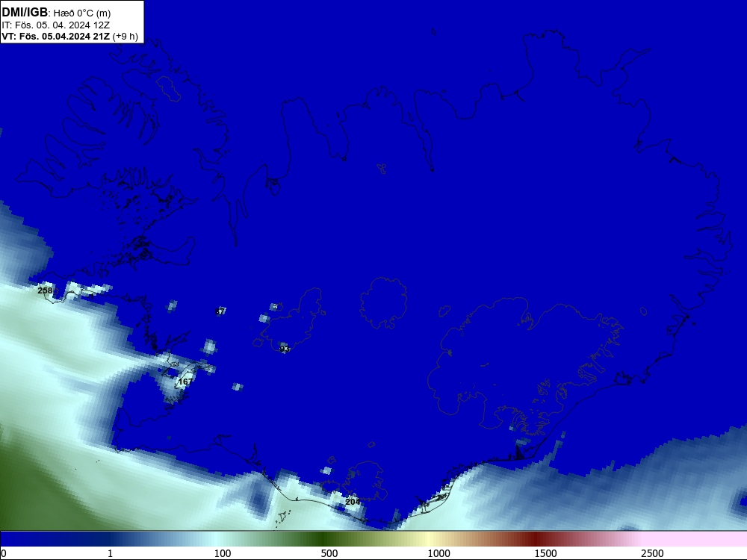The height and width of the screenshot is (560, 747).
Task: Click the map value label 258
Action: click(x=45, y=290)
